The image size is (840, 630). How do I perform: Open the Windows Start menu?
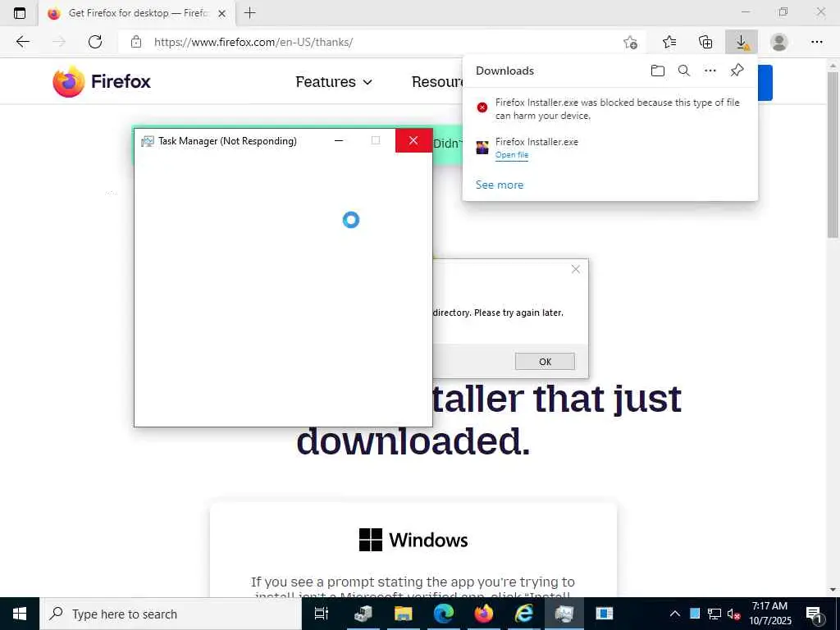(x=20, y=614)
